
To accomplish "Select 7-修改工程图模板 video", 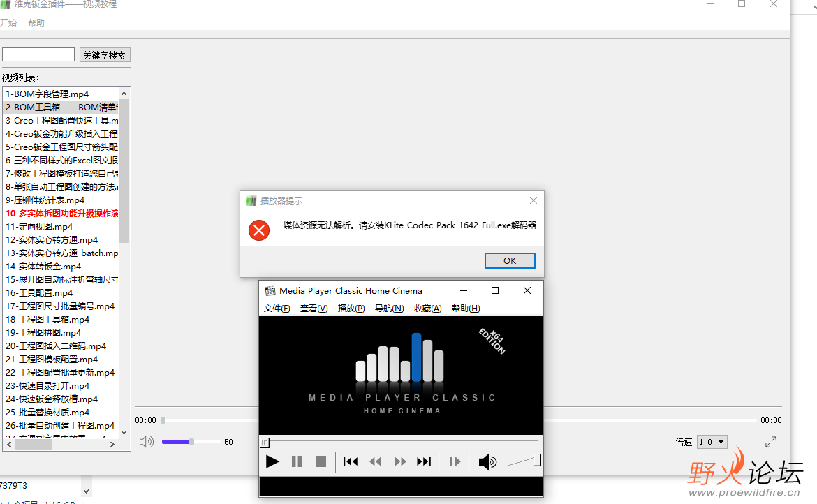I will 61,173.
